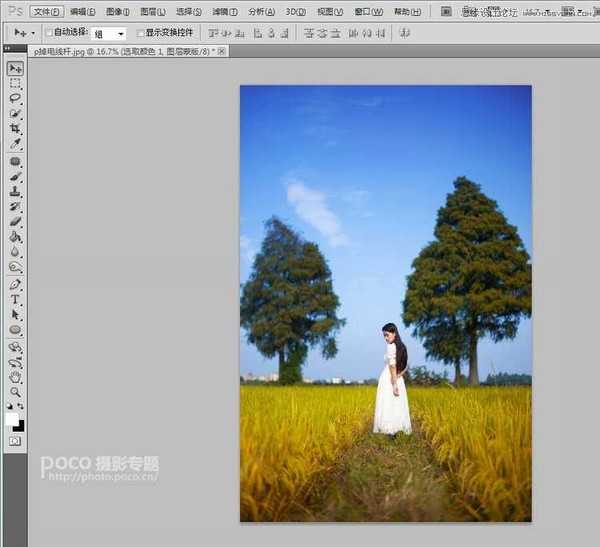Select the Hand tool

[x=15, y=377]
